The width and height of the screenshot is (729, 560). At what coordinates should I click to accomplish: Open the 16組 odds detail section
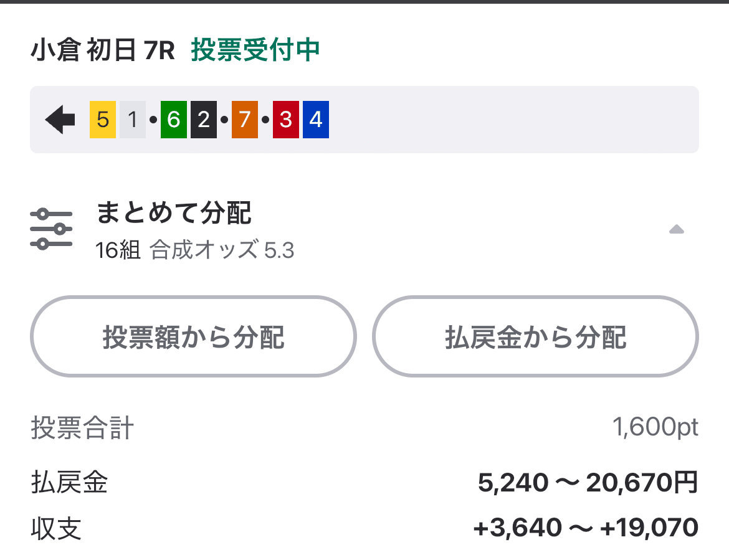point(118,249)
